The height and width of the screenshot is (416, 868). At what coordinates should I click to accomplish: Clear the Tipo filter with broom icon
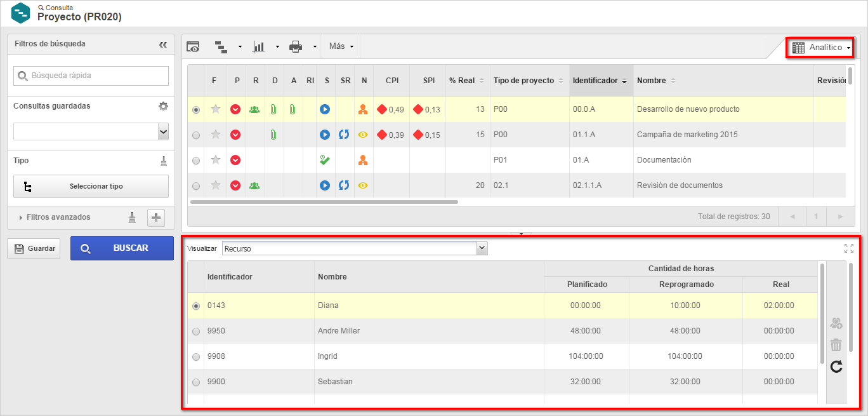[163, 161]
